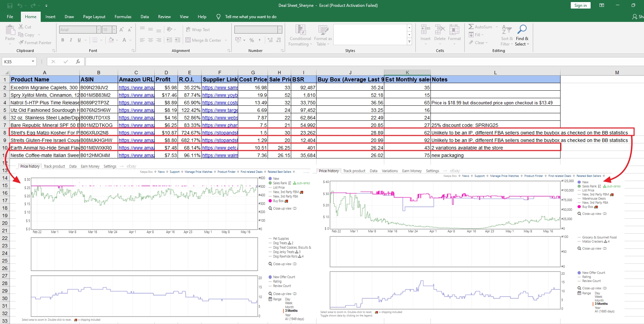Click the Increase Indent icon

177,40
